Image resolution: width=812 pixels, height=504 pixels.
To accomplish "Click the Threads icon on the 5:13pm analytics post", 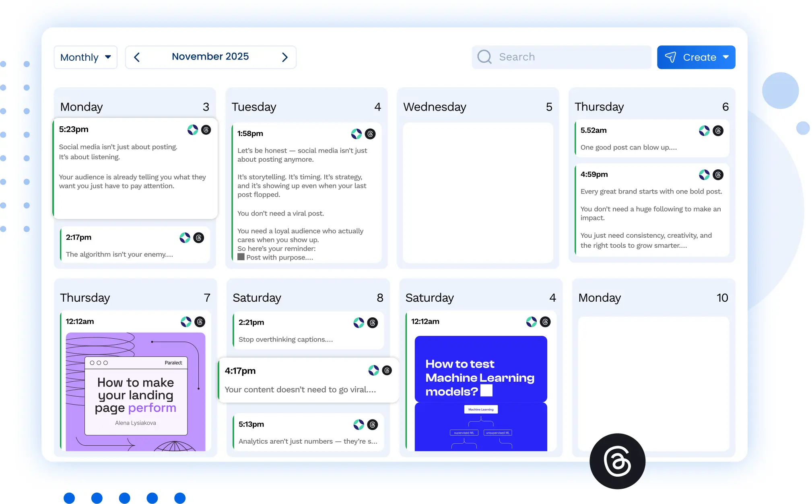I will coord(372,424).
